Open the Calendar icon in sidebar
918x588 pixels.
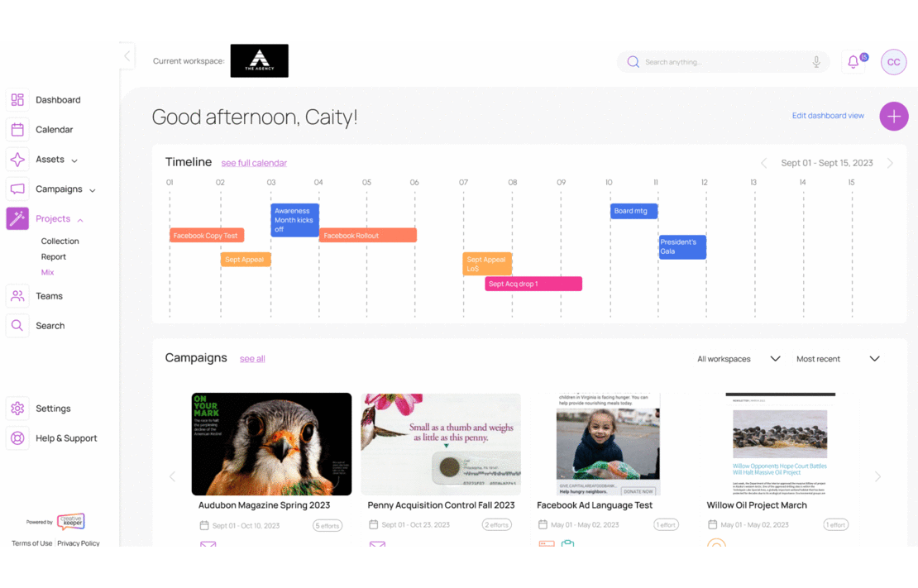click(17, 130)
